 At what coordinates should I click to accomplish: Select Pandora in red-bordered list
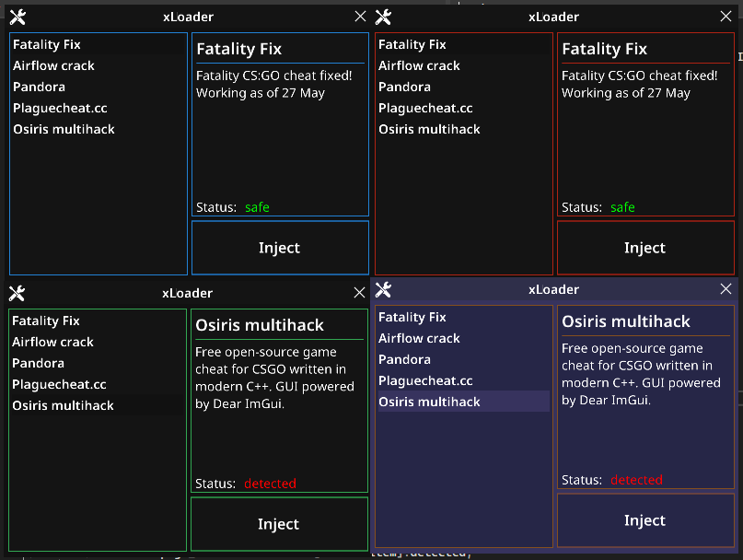point(463,87)
